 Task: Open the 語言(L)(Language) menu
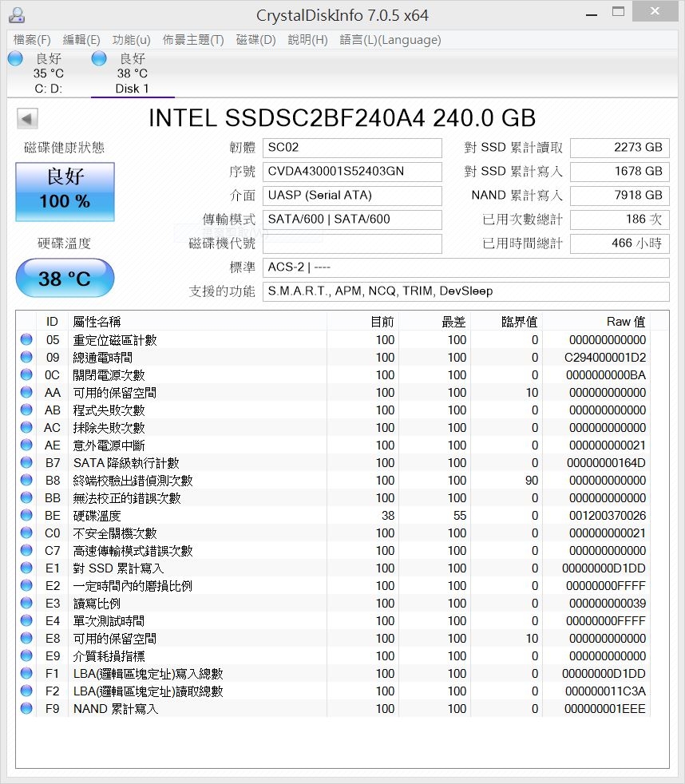[390, 40]
